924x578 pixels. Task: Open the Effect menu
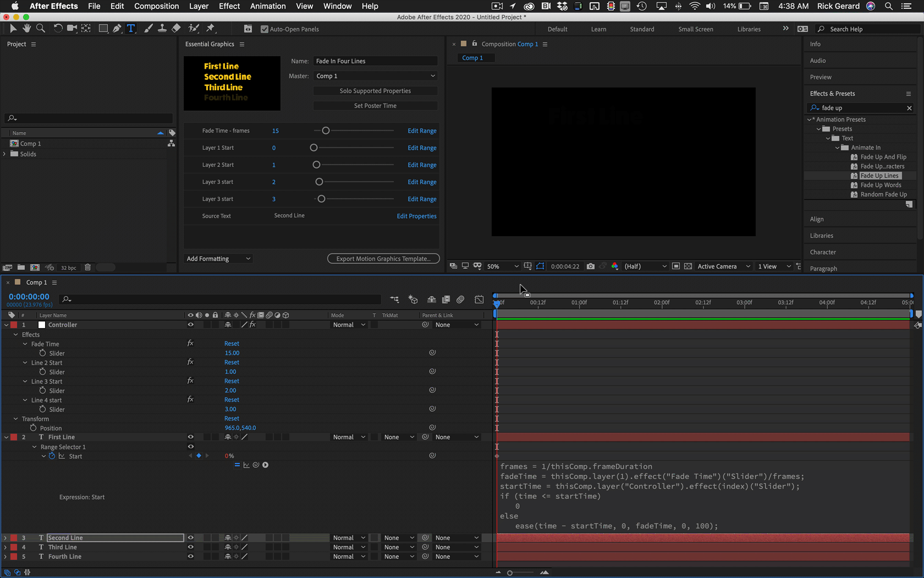click(229, 6)
